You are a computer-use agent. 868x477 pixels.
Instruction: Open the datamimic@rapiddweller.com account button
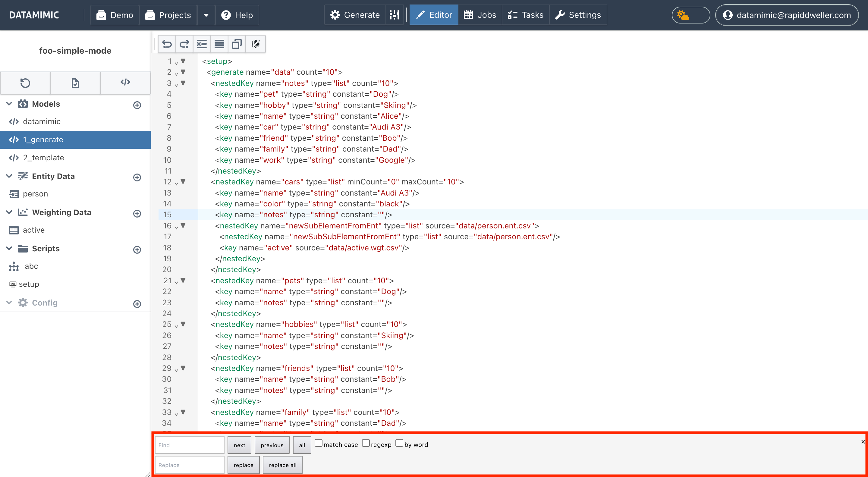(x=786, y=15)
